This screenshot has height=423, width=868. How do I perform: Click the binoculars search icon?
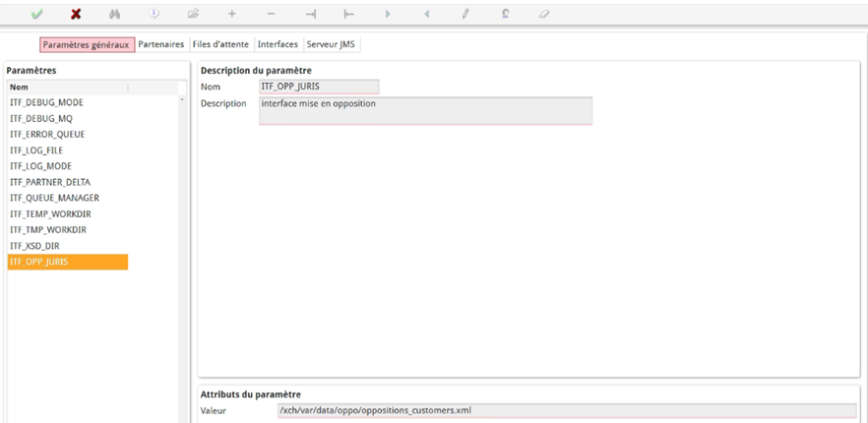114,14
